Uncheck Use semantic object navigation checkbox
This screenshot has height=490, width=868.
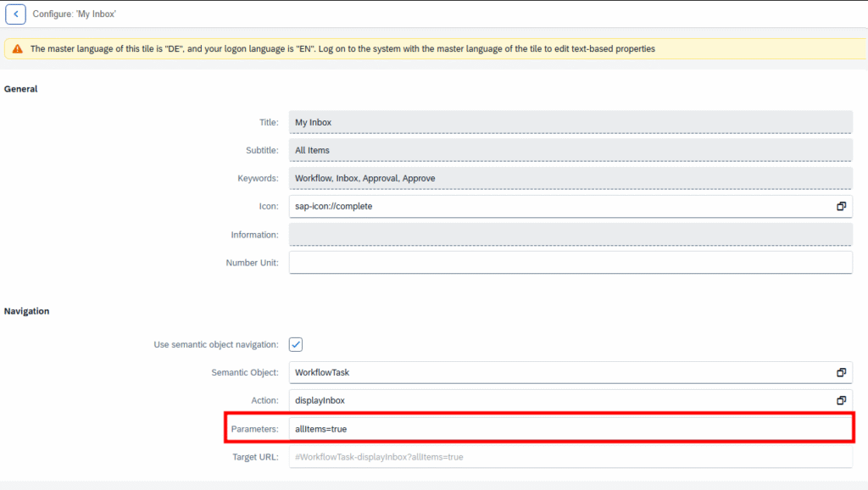[x=296, y=344]
